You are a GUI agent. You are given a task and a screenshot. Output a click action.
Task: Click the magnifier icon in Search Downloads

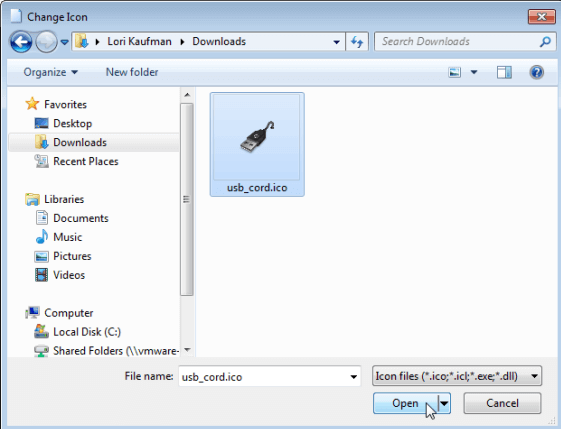[x=545, y=42]
